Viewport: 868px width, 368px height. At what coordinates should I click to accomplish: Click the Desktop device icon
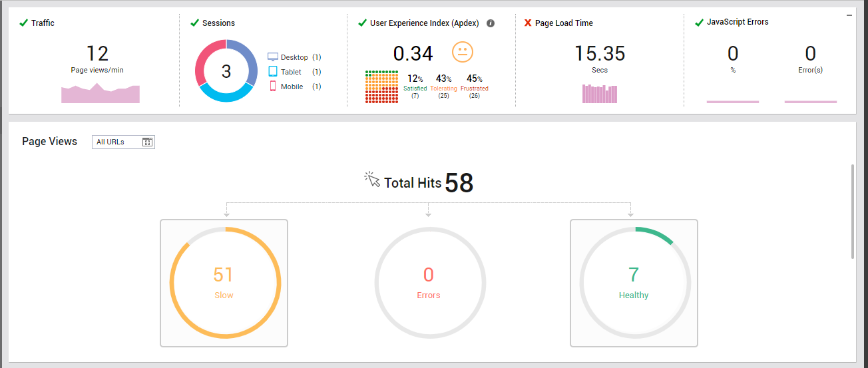(272, 57)
